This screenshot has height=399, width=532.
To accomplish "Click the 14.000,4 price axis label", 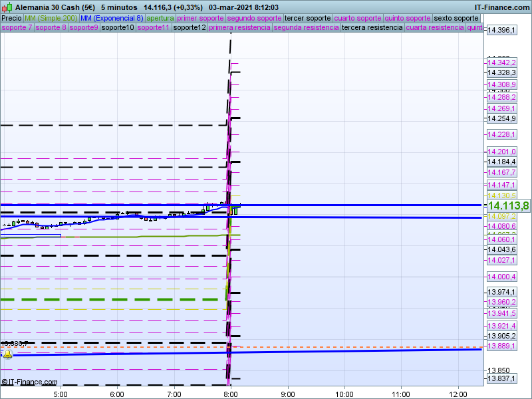I will click(x=501, y=277).
